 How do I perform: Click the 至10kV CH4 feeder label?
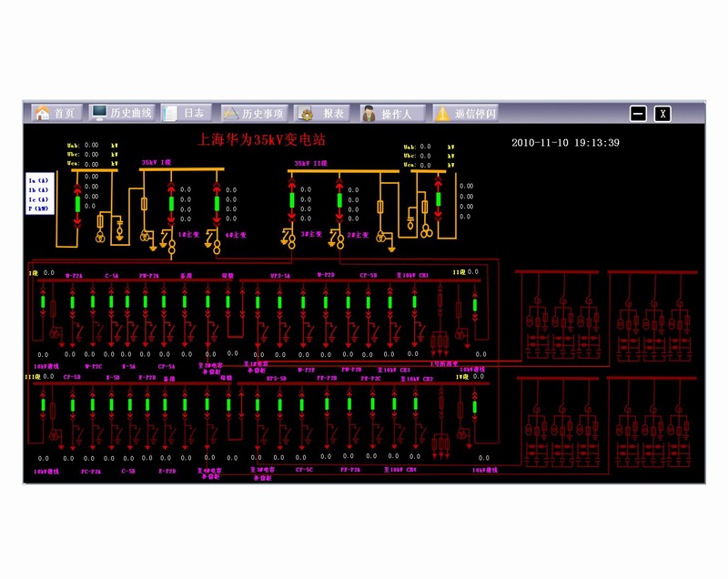click(400, 470)
